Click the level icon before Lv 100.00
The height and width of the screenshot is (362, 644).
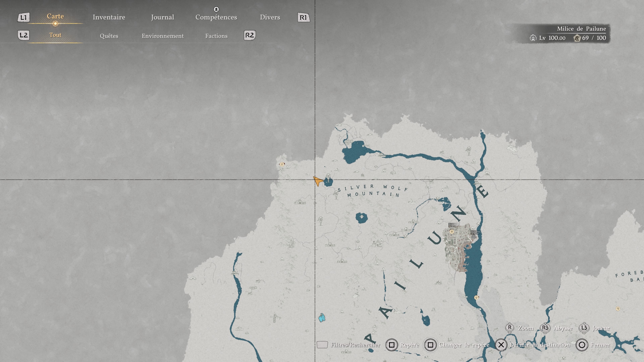tap(533, 38)
